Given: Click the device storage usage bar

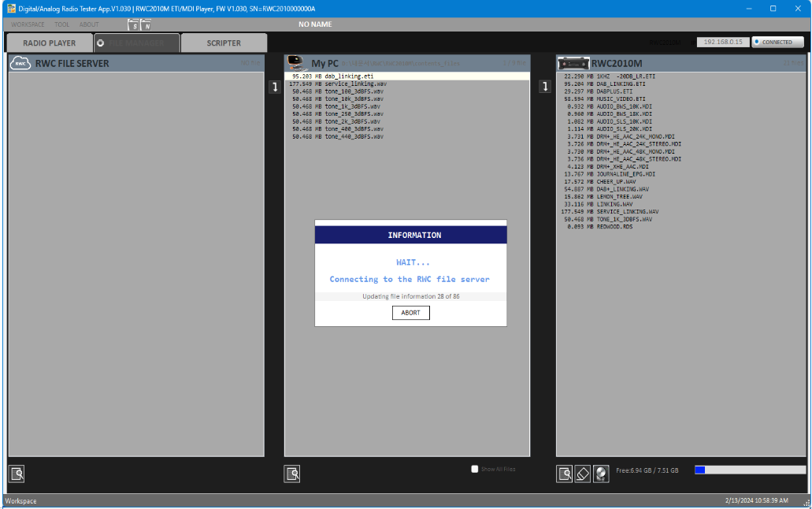Looking at the screenshot, I should point(750,470).
